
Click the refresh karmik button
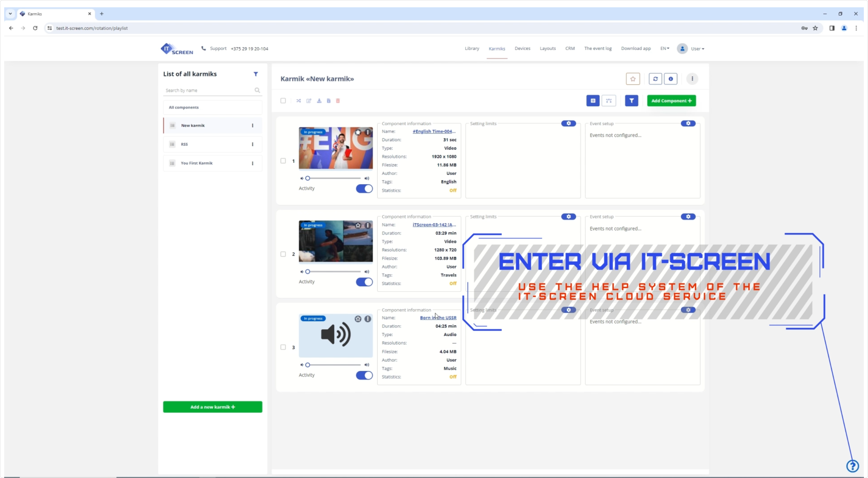coord(655,79)
